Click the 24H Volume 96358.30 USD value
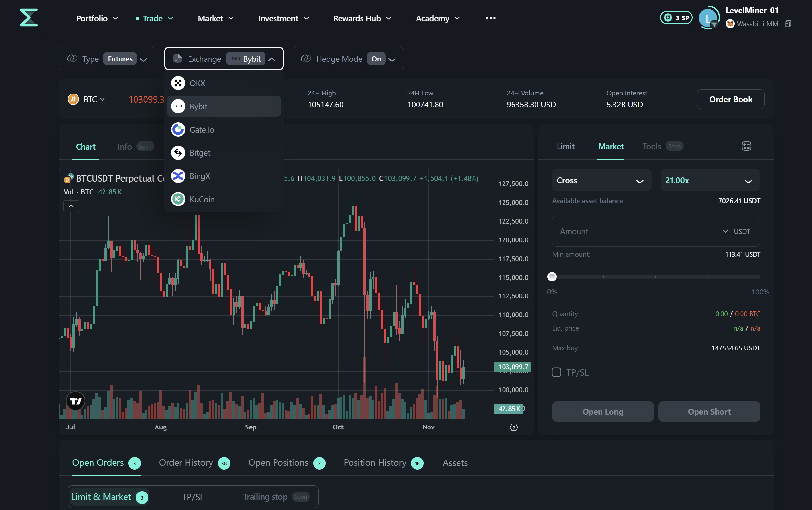Image resolution: width=812 pixels, height=510 pixels. (x=531, y=105)
